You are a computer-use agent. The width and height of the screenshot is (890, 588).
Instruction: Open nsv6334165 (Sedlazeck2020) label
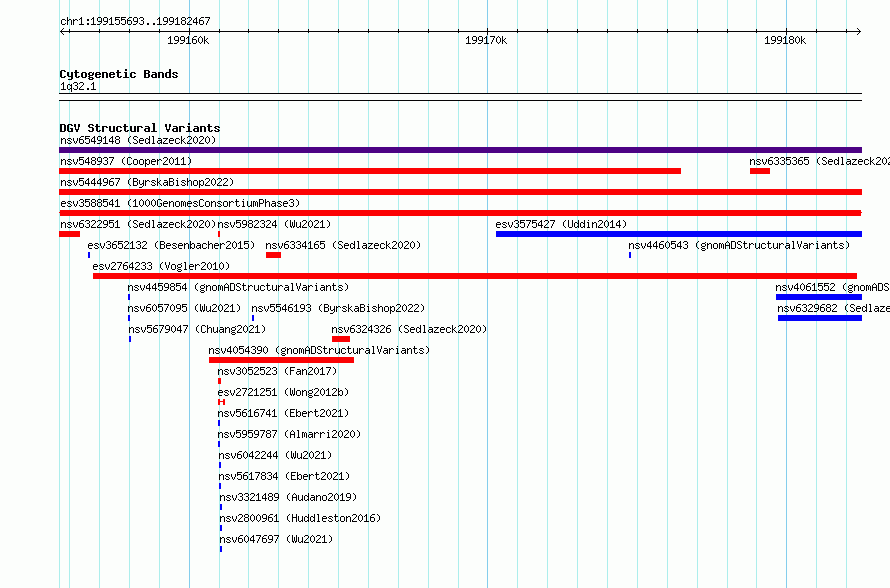coord(343,245)
